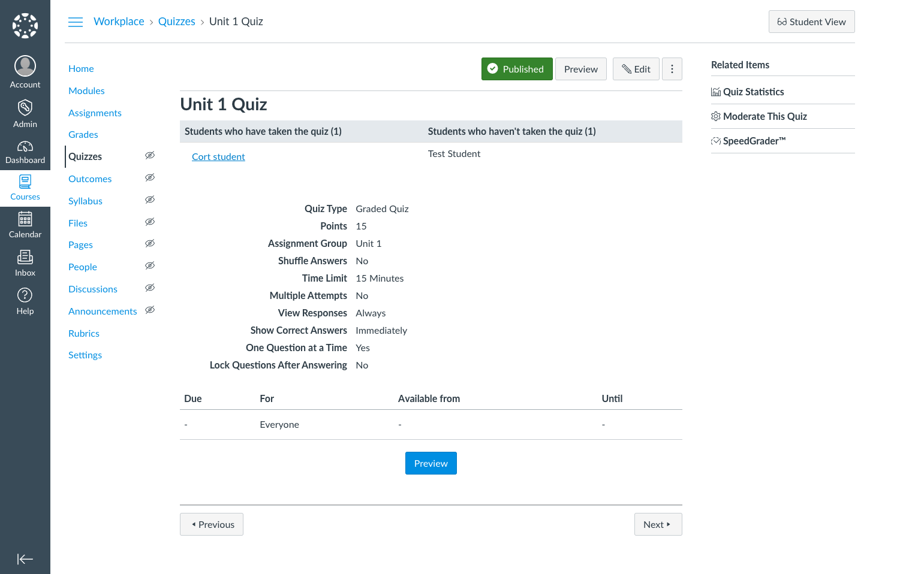Click hidden-eye icon next to Outcomes
This screenshot has width=924, height=574.
pos(150,177)
